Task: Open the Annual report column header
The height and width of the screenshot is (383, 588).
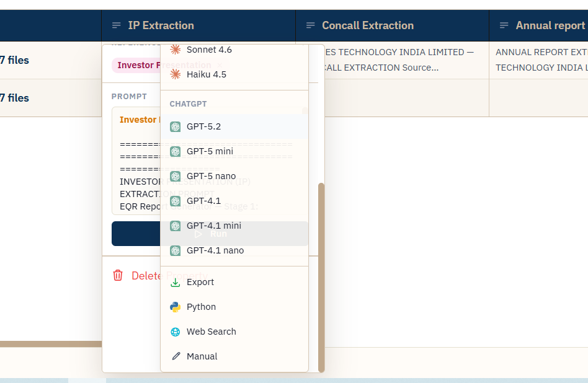Action: pyautogui.click(x=539, y=25)
